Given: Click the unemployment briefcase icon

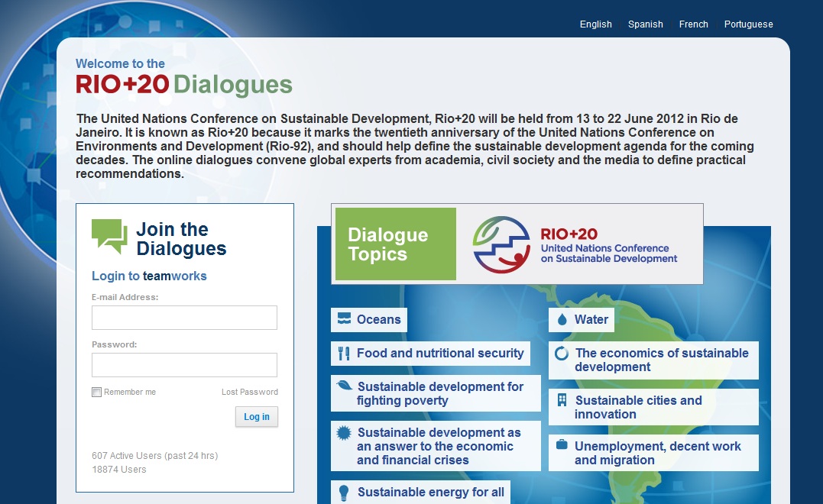Looking at the screenshot, I should tap(562, 444).
